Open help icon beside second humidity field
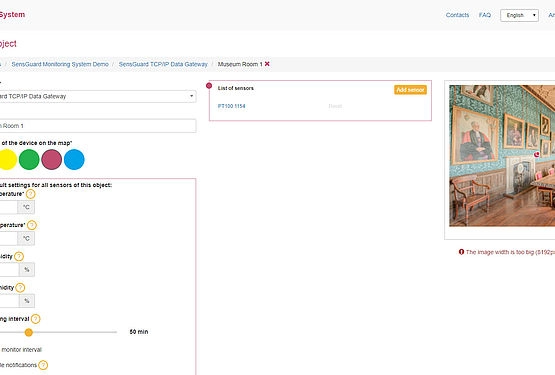The width and height of the screenshot is (555, 375). 21,288
